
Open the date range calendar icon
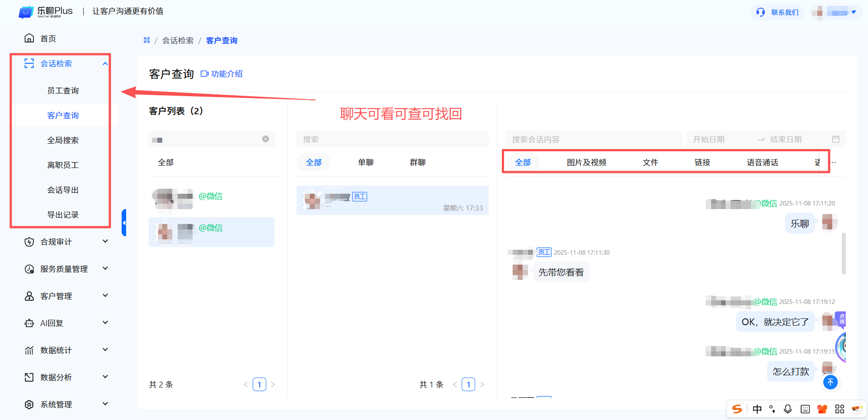click(x=835, y=139)
